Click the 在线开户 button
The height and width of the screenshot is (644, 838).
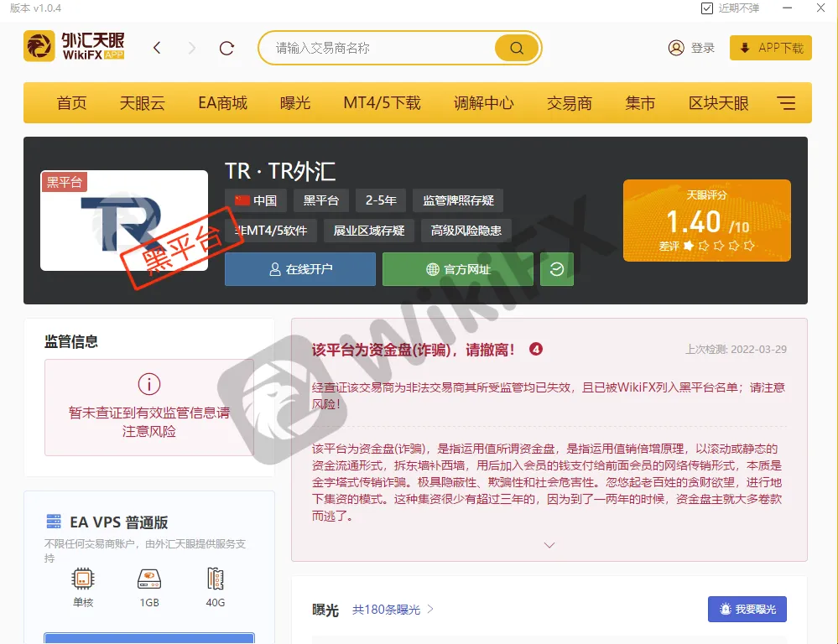pyautogui.click(x=299, y=269)
